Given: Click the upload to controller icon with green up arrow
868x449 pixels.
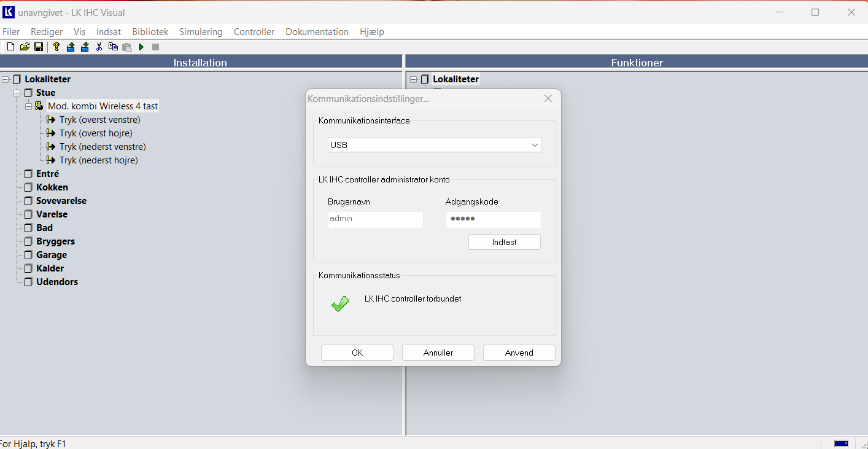Looking at the screenshot, I should click(x=71, y=47).
